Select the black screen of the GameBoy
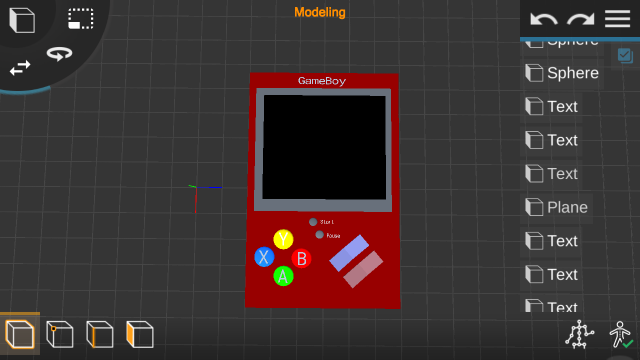 324,147
